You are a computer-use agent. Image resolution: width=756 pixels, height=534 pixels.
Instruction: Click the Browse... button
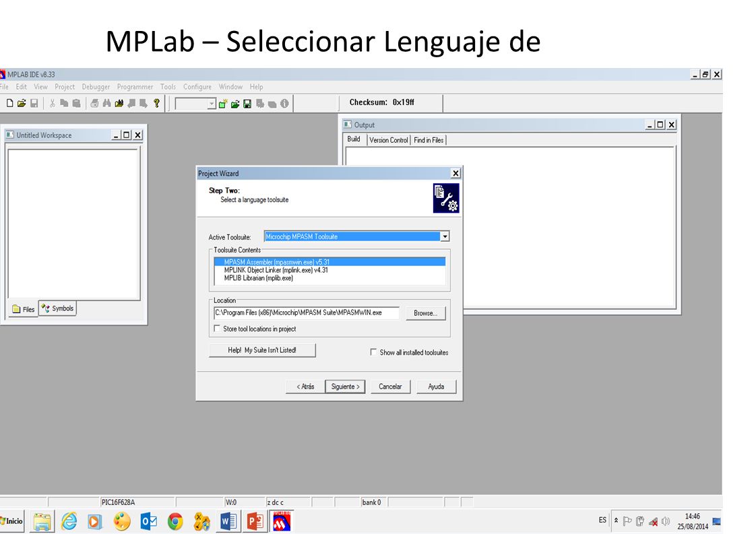point(425,312)
